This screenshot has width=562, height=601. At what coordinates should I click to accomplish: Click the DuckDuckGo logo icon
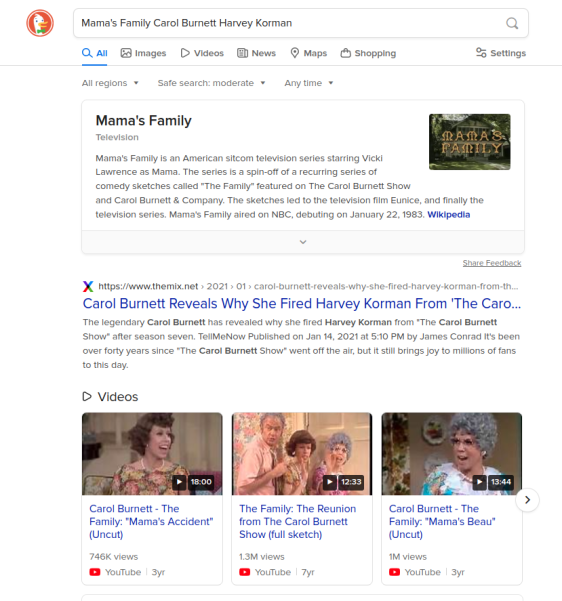pyautogui.click(x=40, y=23)
